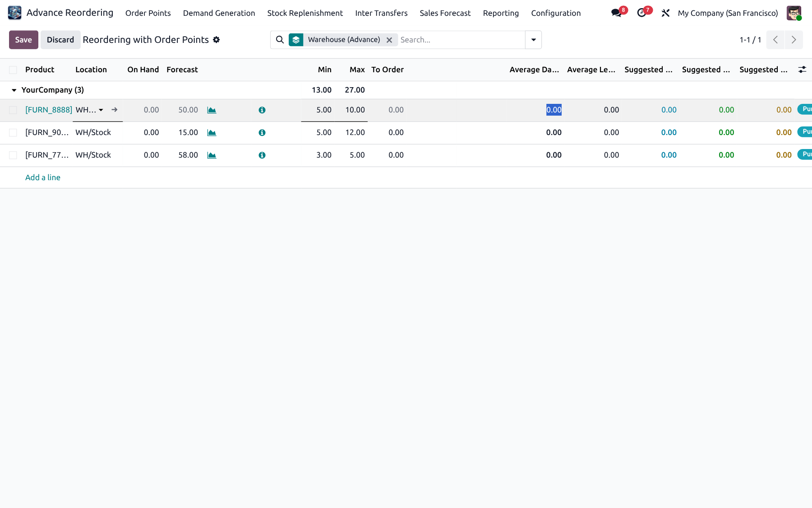Screen dimensions: 812x508
Task: Click the highlighted Average Daily value 0.00
Action: coord(554,110)
